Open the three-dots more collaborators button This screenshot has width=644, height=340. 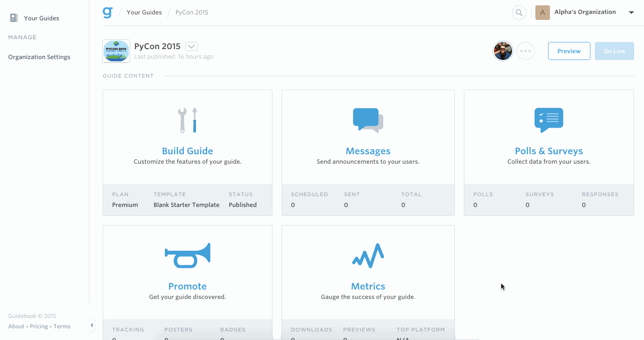[526, 51]
